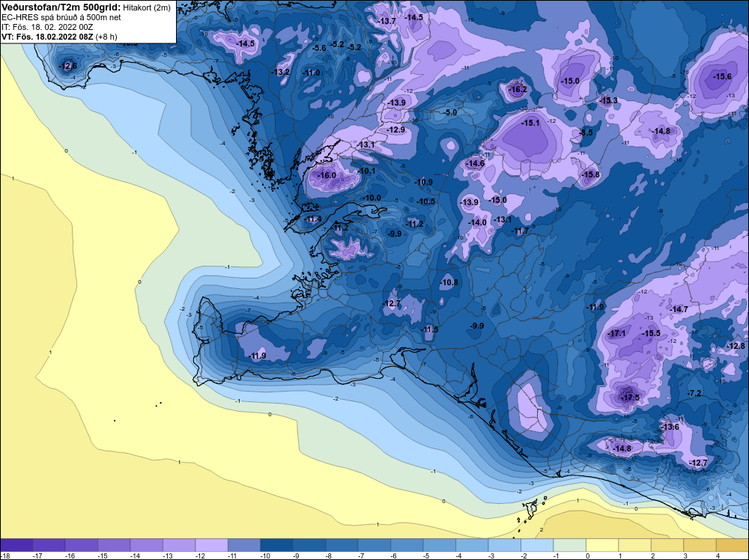The height and width of the screenshot is (560, 749).
Task: Click the valid time "VT: Fös. 18.02.2022 08Z"
Action: (x=47, y=37)
